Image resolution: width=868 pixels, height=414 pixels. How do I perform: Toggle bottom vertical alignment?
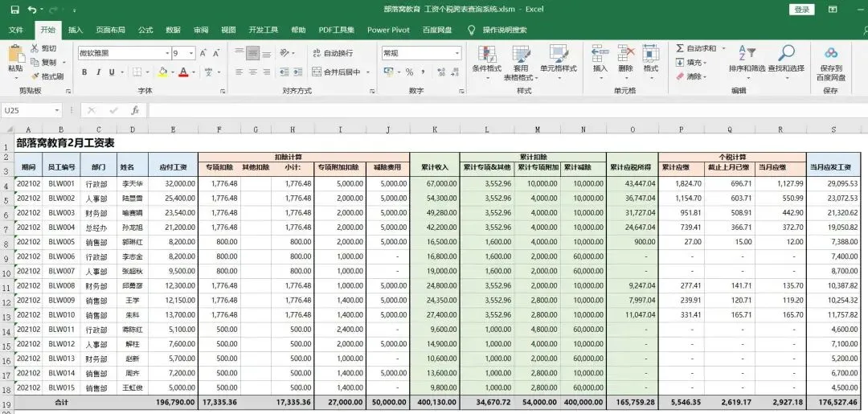267,53
